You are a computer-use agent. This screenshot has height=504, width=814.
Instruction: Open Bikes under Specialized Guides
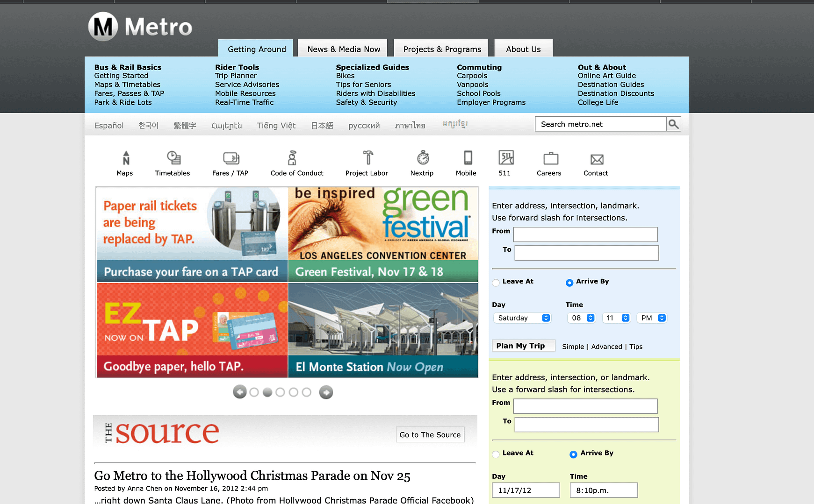tap(345, 76)
